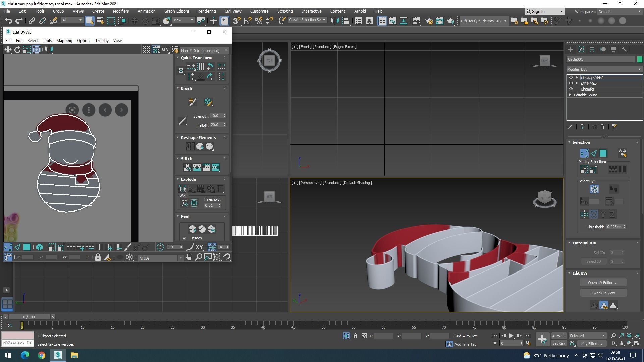
Task: Enable Polygon sub-object mode in Selection rollout
Action: (603, 153)
